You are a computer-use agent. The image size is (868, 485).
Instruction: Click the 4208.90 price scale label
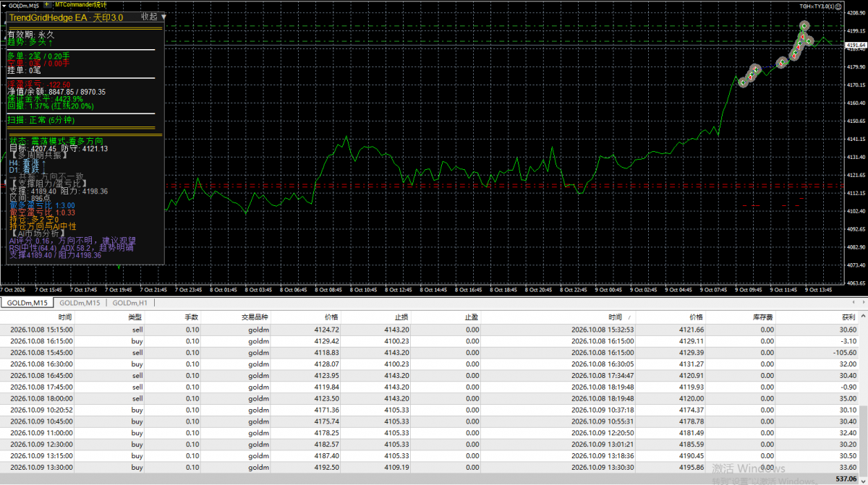click(856, 13)
